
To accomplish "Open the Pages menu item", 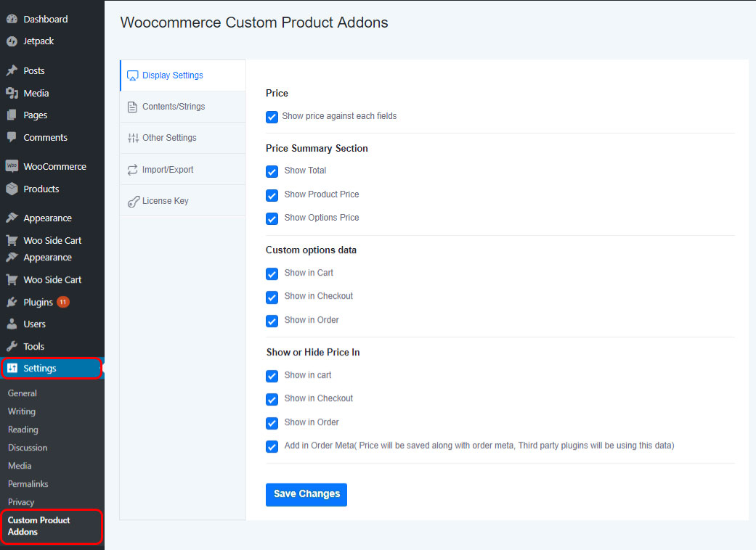I will point(52,115).
